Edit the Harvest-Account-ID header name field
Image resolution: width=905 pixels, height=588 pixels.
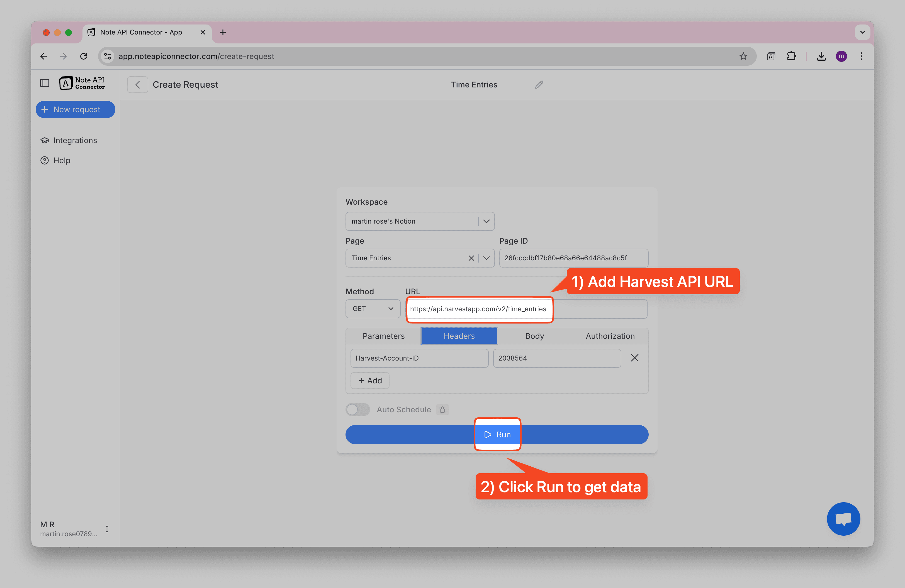point(419,358)
